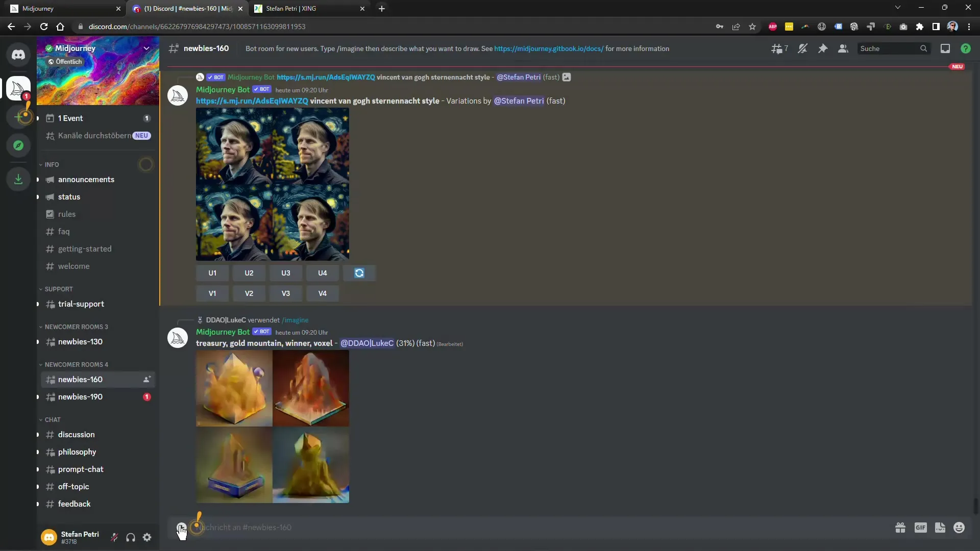
Task: Click the browser share page icon
Action: click(736, 27)
